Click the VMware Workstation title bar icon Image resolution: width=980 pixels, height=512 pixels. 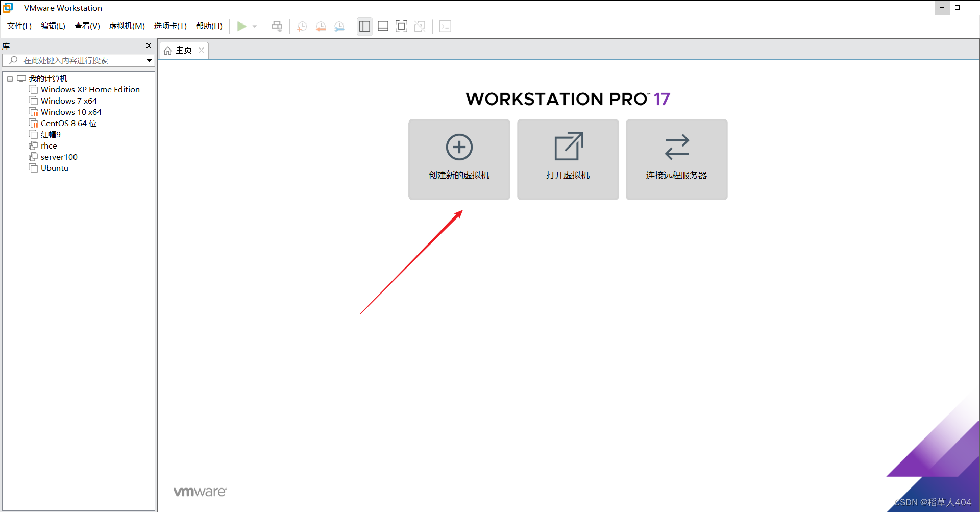click(8, 8)
